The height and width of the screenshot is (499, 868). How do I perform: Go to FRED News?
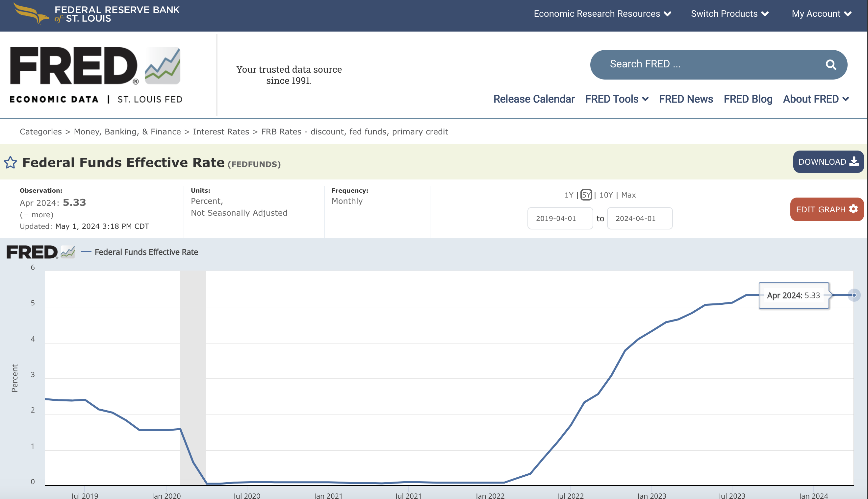tap(686, 99)
